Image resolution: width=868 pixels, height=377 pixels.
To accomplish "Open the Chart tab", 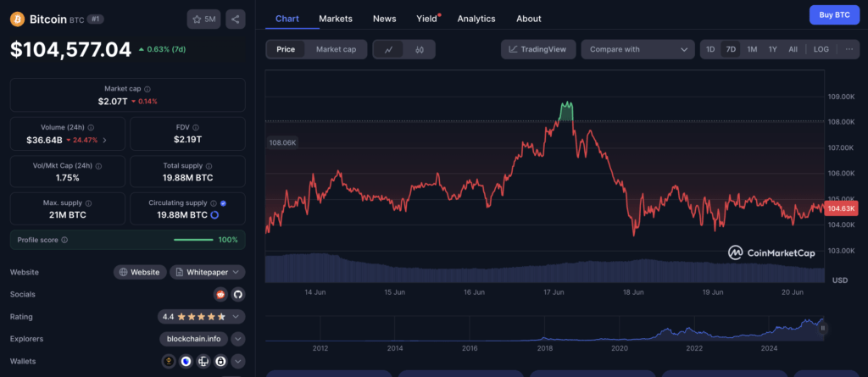I will tap(287, 19).
